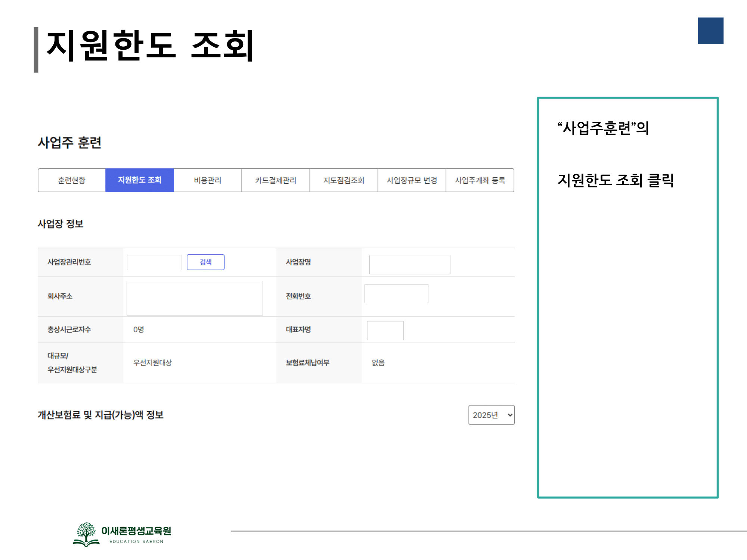The width and height of the screenshot is (747, 560).
Task: Select the 지원한도 조회 tab
Action: (140, 180)
